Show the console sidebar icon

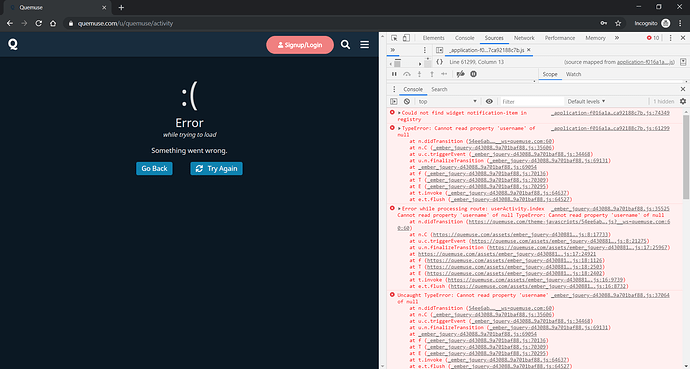[x=394, y=102]
